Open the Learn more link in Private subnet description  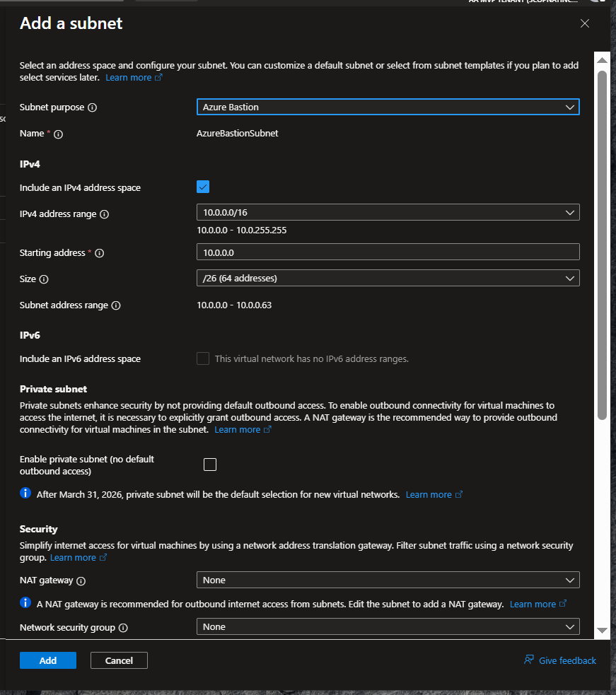(x=238, y=430)
